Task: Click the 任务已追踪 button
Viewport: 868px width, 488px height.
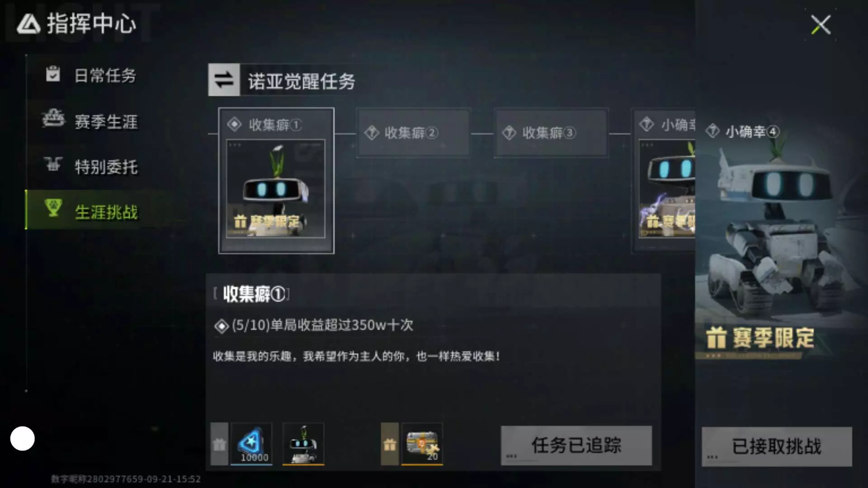Action: click(x=576, y=446)
